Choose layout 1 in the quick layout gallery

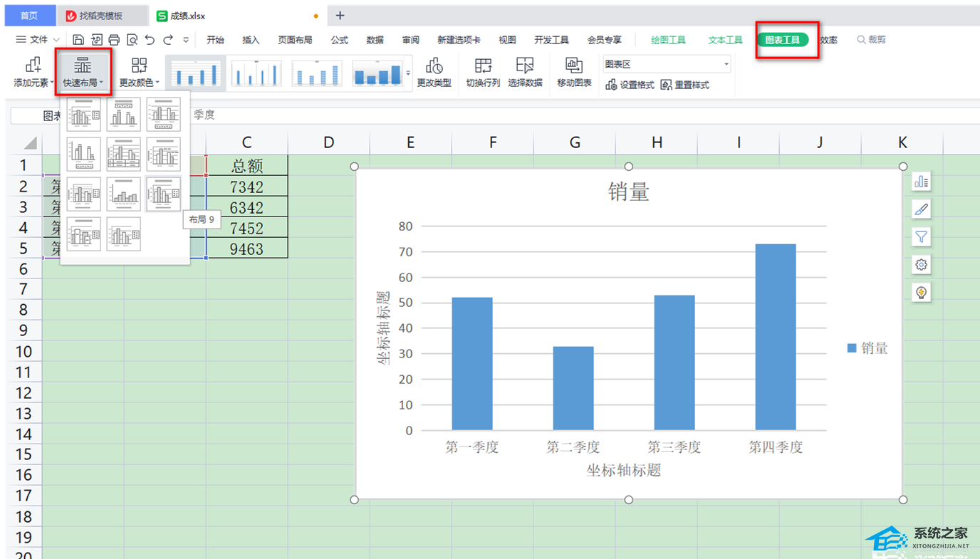84,115
